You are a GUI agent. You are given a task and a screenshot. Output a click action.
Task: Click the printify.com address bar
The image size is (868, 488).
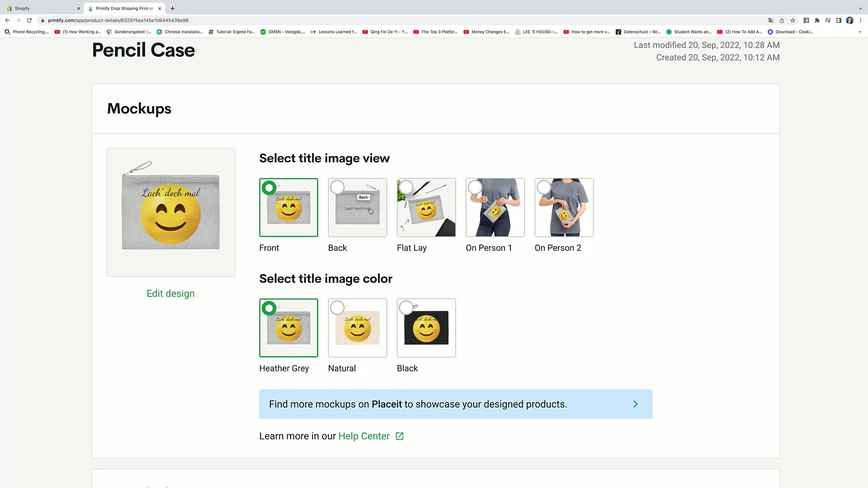118,20
